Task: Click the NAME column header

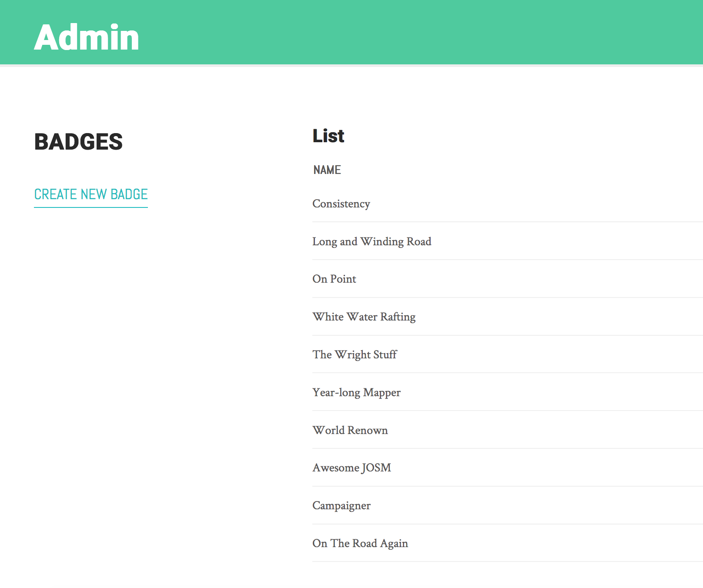Action: tap(327, 170)
